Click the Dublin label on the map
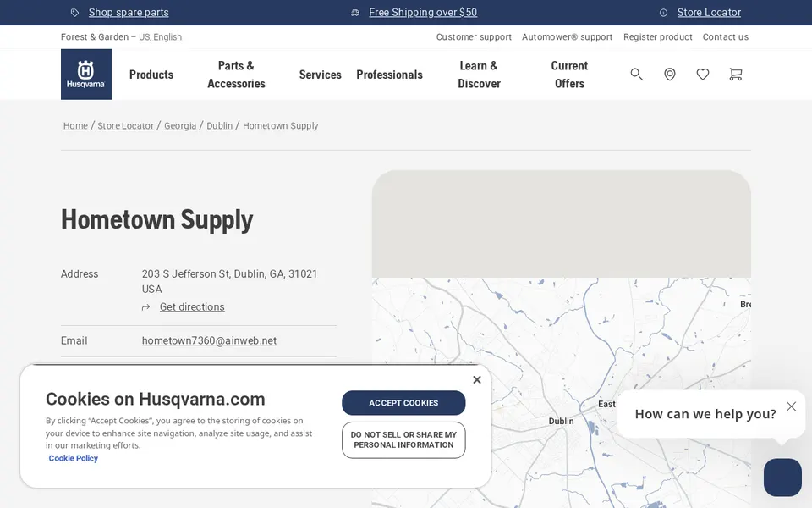This screenshot has width=812, height=508. pyautogui.click(x=562, y=421)
